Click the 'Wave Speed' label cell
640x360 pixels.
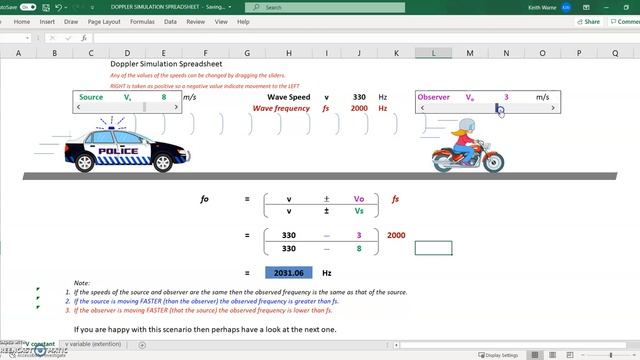pyautogui.click(x=289, y=97)
